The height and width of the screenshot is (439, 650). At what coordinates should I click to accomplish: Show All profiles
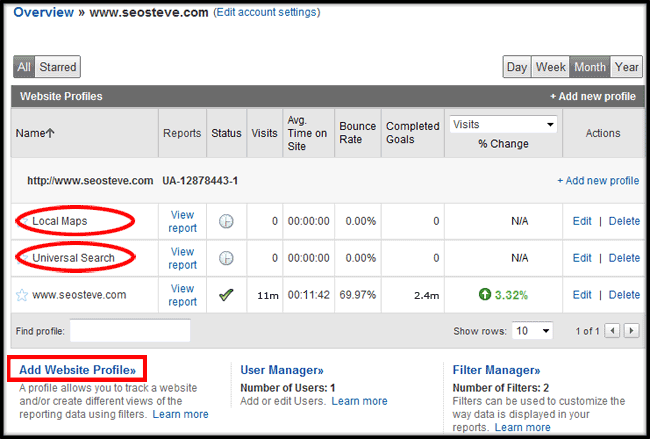(x=24, y=67)
